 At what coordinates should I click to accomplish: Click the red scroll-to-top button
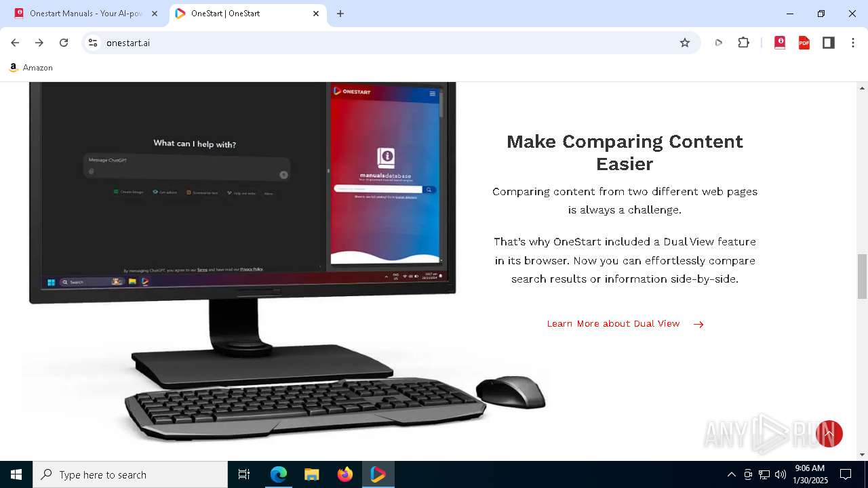pos(829,434)
